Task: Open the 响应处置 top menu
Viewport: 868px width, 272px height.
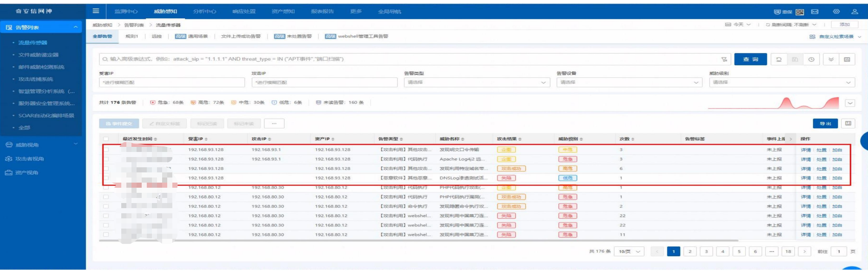Action: 244,11
